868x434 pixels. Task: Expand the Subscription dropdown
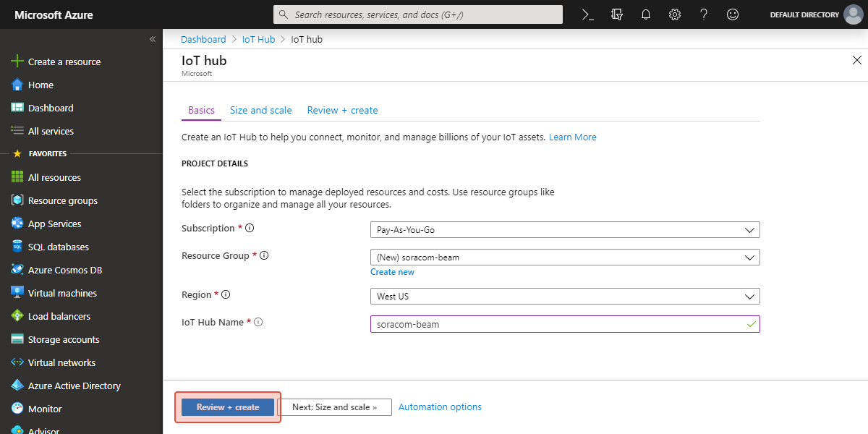(x=564, y=230)
